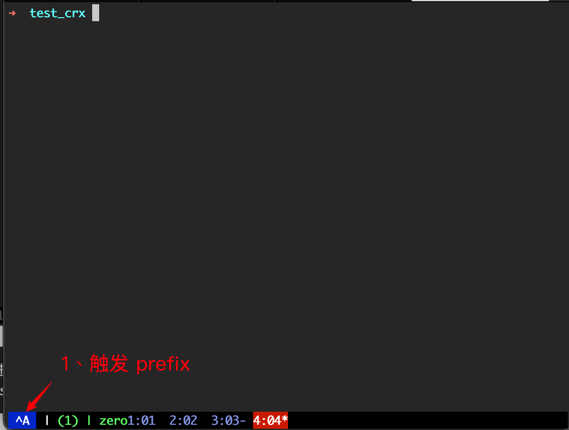Click the red prompt arrow symbol
The image size is (569, 430).
(12, 13)
